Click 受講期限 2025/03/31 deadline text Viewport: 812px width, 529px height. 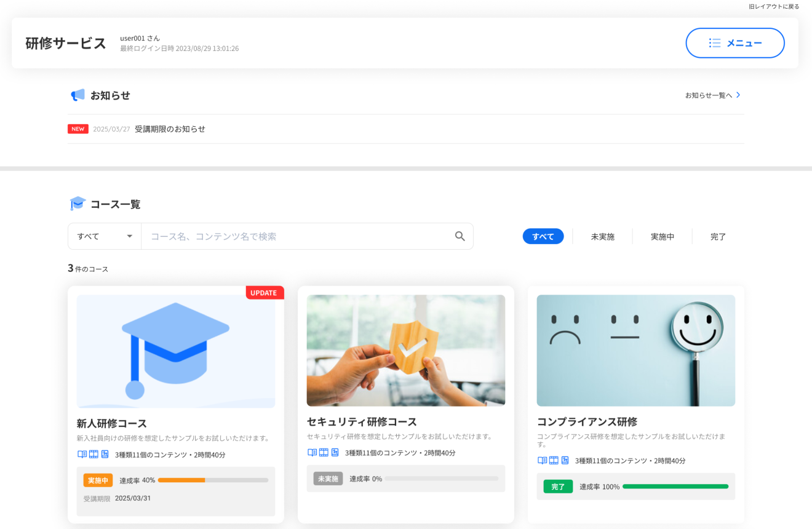tap(117, 498)
